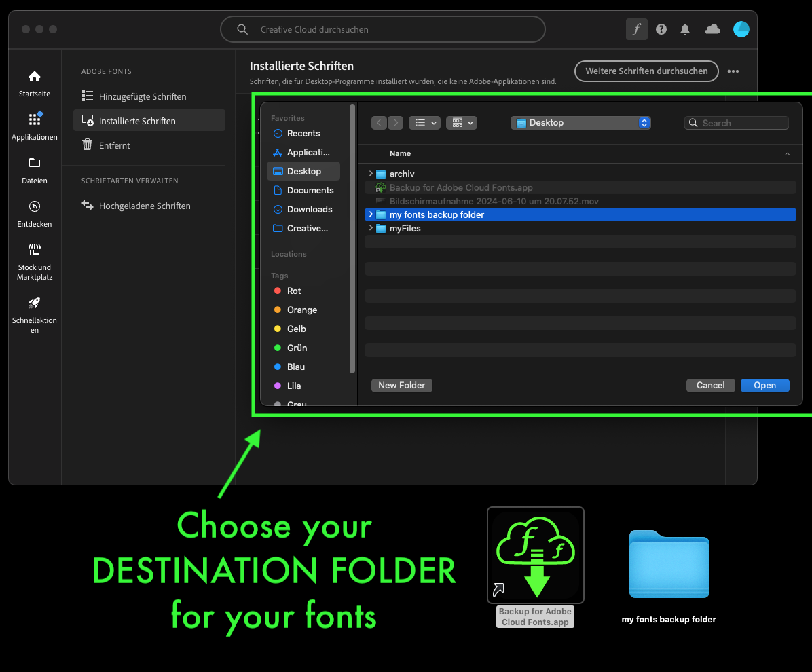The height and width of the screenshot is (672, 812).
Task: Open the user profile avatar
Action: [741, 29]
